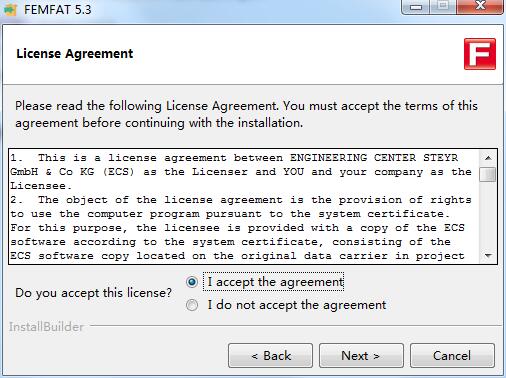Click the FEMFAT app icon in title bar

pos(10,9)
